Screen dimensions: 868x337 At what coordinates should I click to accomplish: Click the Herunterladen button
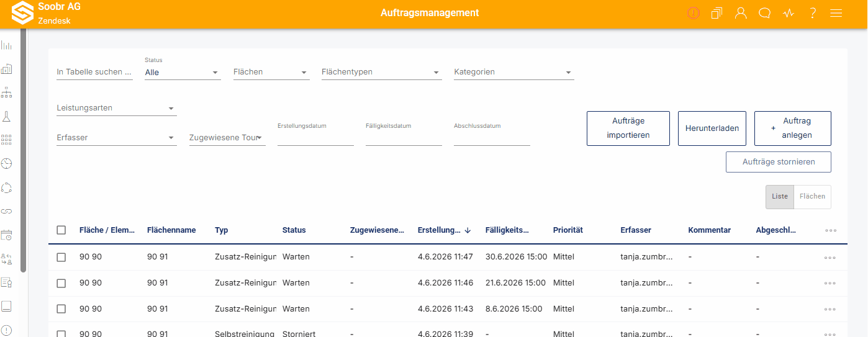(x=712, y=128)
